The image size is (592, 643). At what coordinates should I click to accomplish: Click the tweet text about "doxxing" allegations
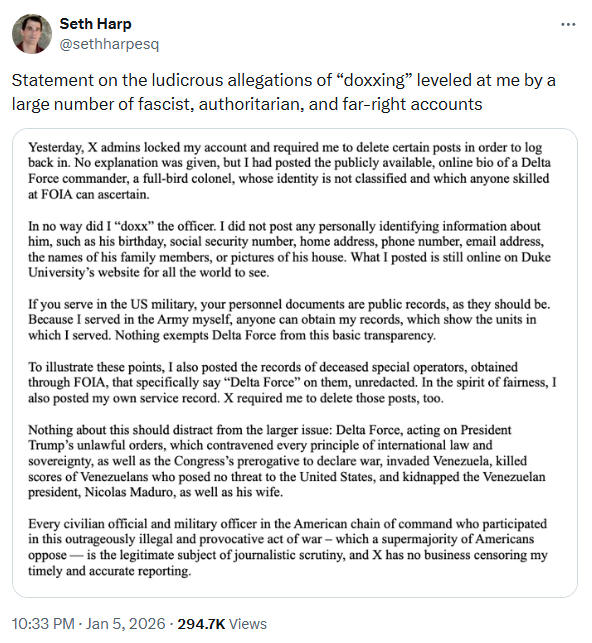click(x=284, y=92)
